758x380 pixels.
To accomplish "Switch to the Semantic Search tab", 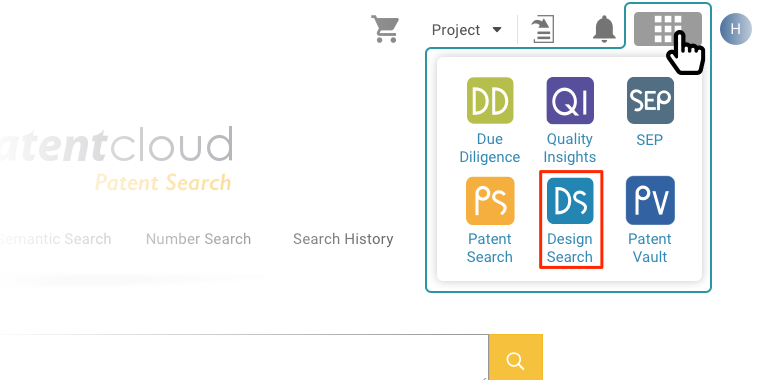I will pyautogui.click(x=56, y=239).
